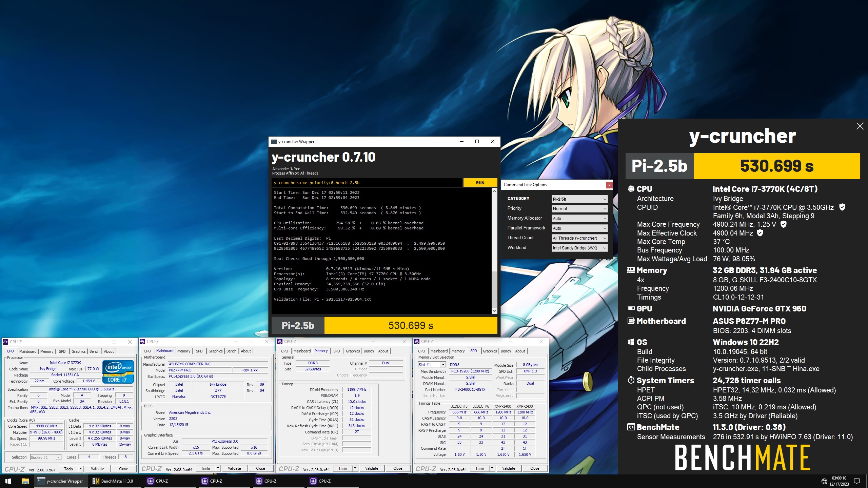The image size is (868, 488).
Task: Click the yellow 530.699 s result bar in wrapper
Action: click(411, 325)
